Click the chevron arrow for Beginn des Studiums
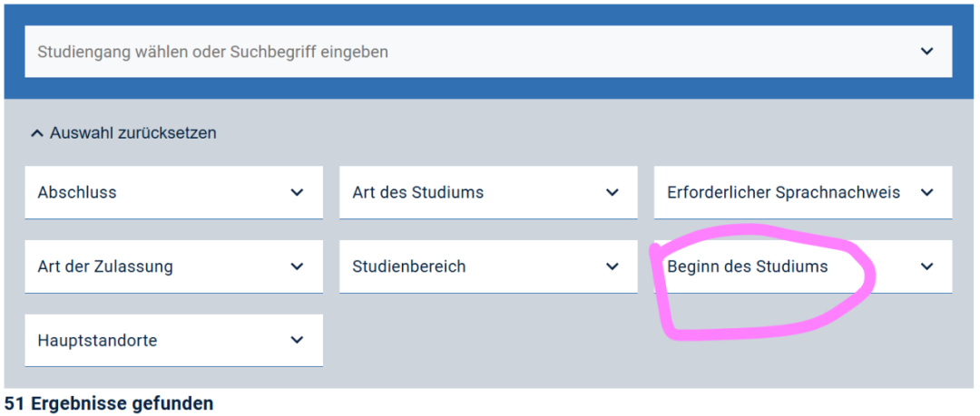This screenshot has height=416, width=980. pos(926,266)
